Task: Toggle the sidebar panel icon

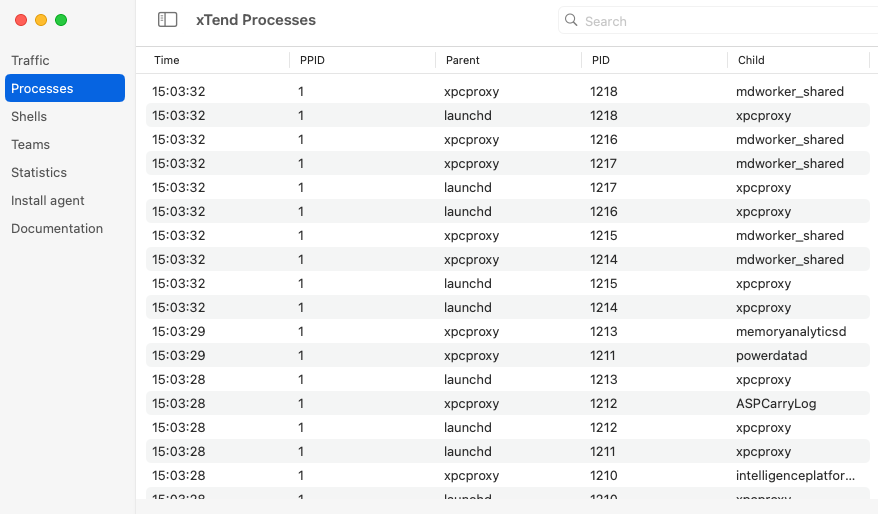Action: pyautogui.click(x=167, y=20)
